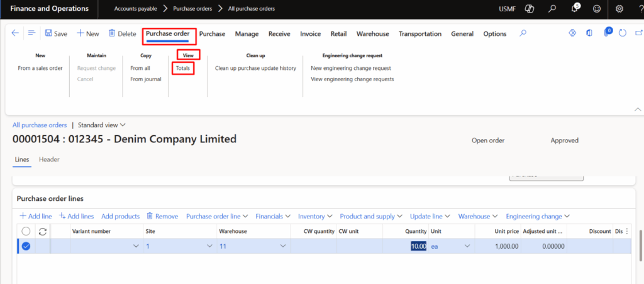Click Accounts payable breadcrumb
The height and width of the screenshot is (284, 644).
[x=136, y=9]
